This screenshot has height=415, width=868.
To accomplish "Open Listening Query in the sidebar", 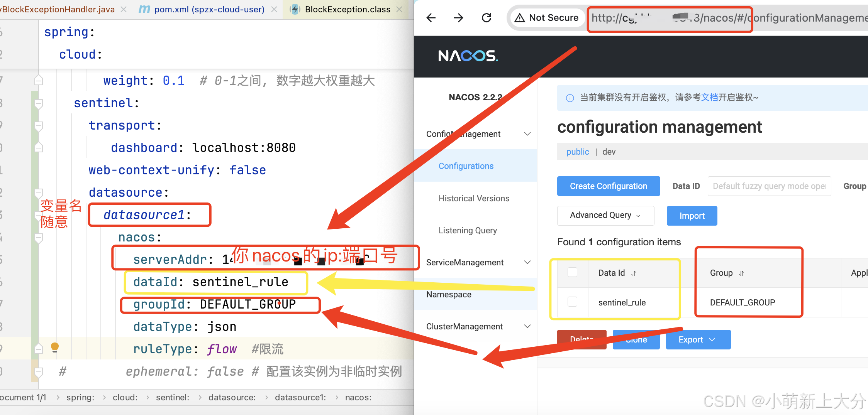I will click(468, 230).
